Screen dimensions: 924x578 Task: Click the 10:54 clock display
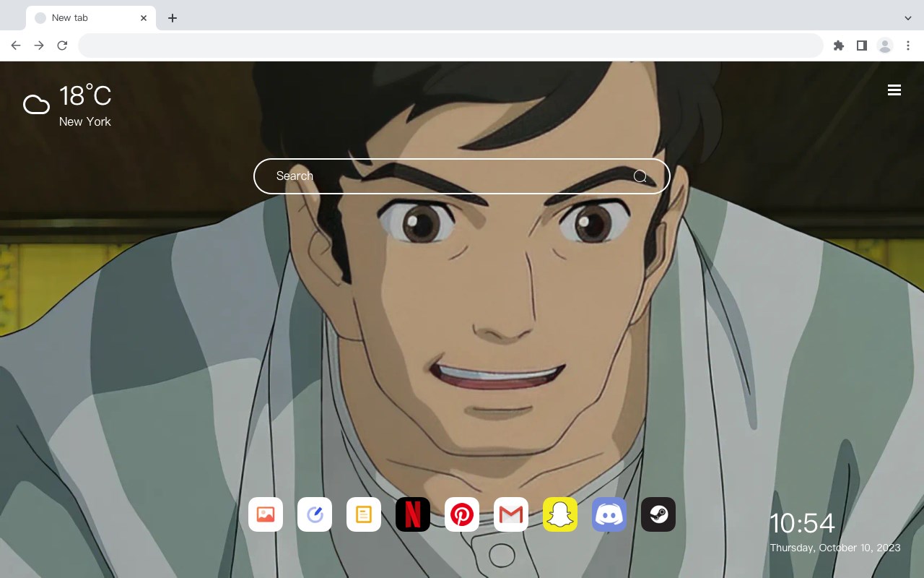[x=802, y=523]
